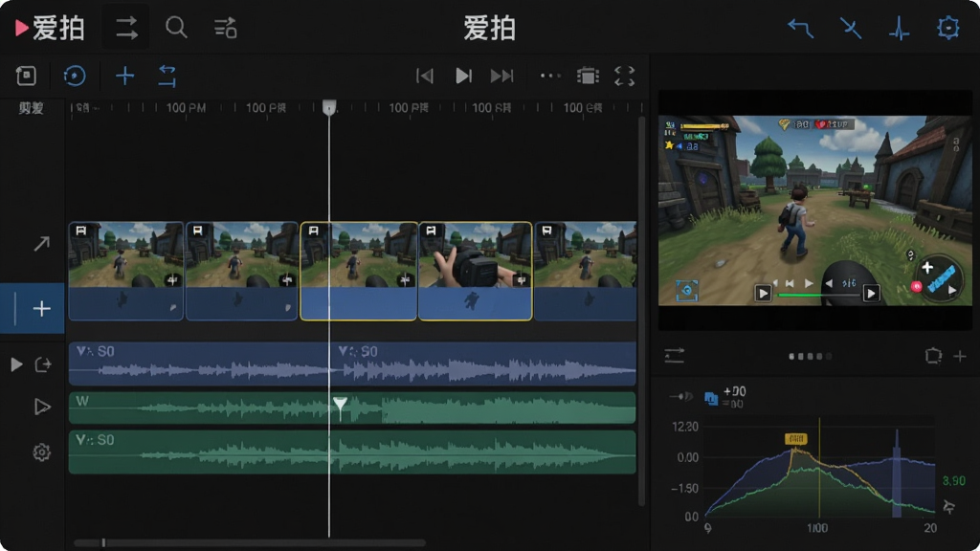The width and height of the screenshot is (980, 551).
Task: Click the project square icon on toolbar
Action: tap(26, 76)
